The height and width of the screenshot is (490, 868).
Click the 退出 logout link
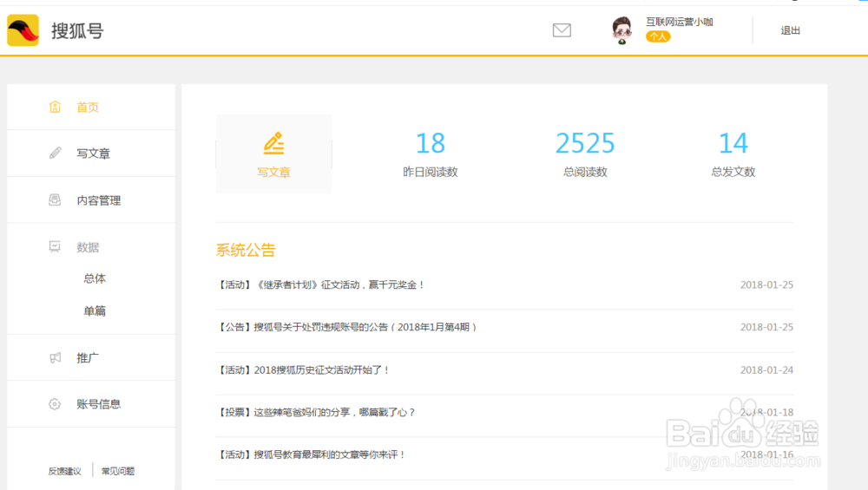pos(790,30)
